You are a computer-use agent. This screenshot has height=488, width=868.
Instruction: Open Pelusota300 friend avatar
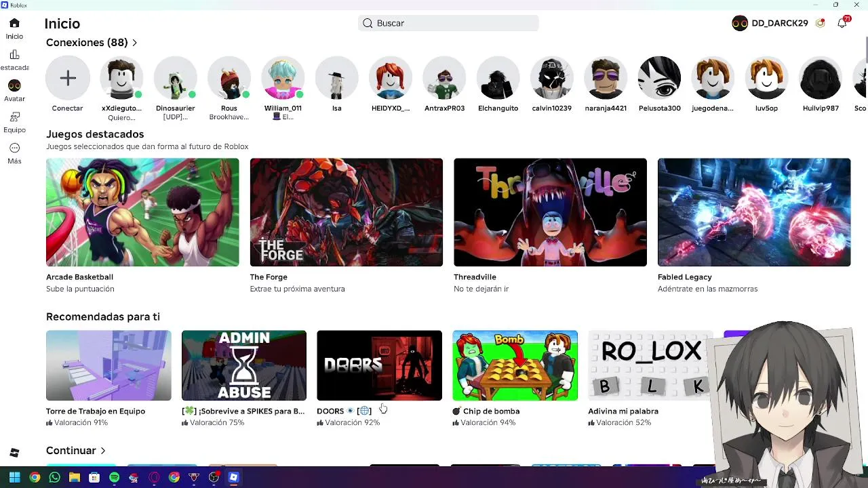659,78
